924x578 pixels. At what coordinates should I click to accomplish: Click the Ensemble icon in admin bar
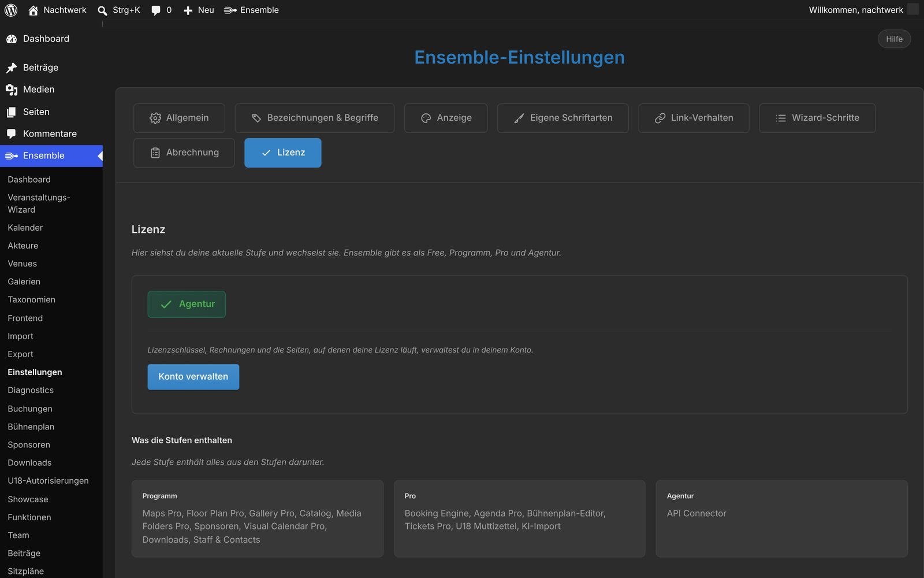coord(230,10)
